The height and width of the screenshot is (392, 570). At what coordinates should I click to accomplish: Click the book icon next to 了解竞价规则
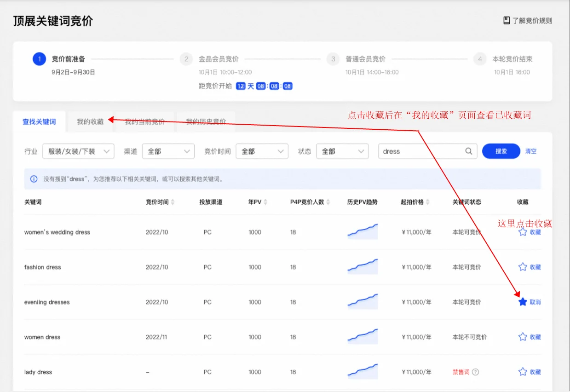[x=507, y=21]
